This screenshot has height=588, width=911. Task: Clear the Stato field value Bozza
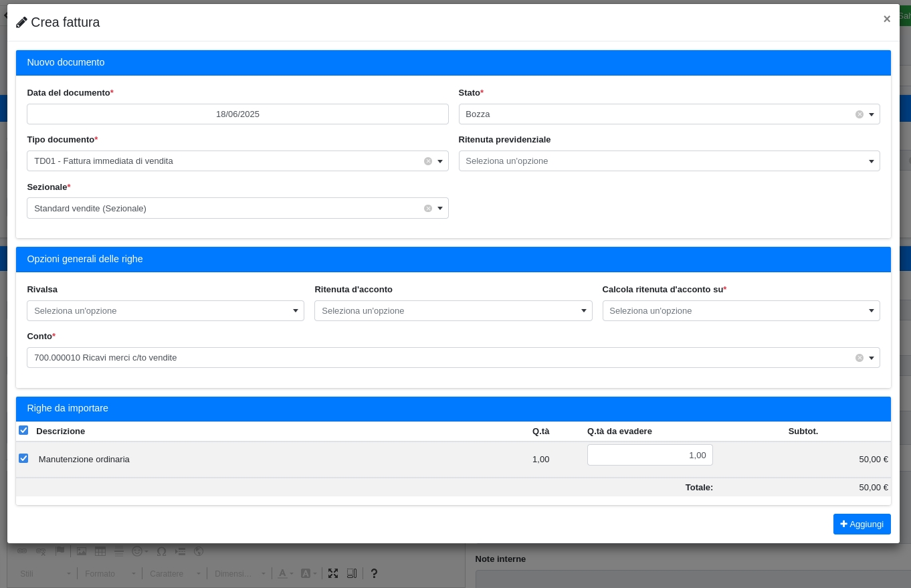click(x=859, y=114)
